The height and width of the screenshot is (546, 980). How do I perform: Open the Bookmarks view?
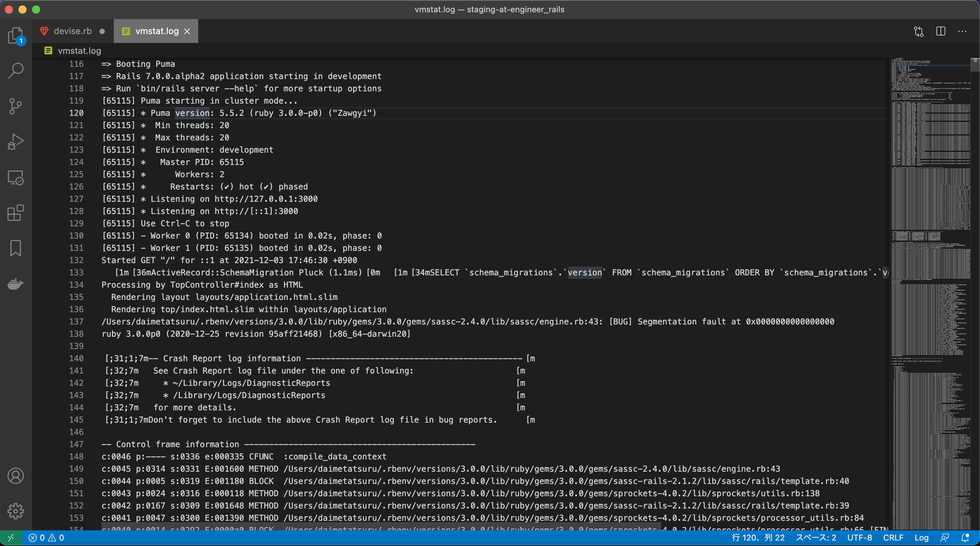tap(15, 248)
